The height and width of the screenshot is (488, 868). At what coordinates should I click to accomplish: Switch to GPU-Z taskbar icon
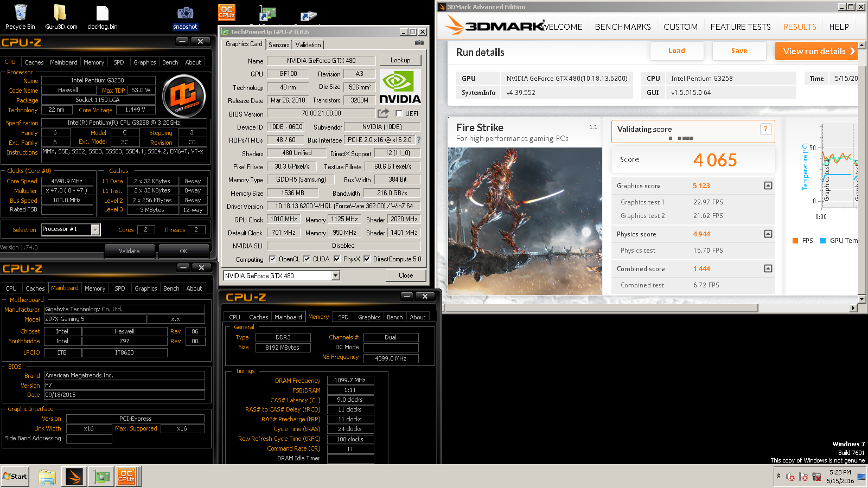101,477
